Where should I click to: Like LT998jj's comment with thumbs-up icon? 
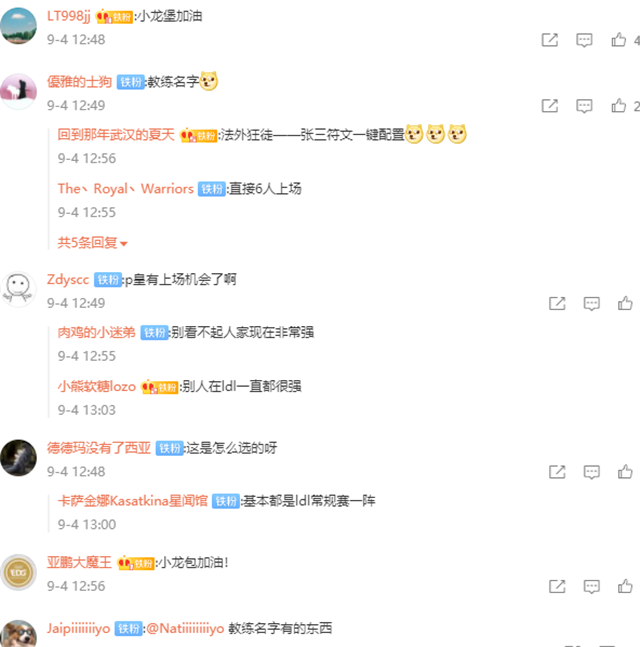619,40
